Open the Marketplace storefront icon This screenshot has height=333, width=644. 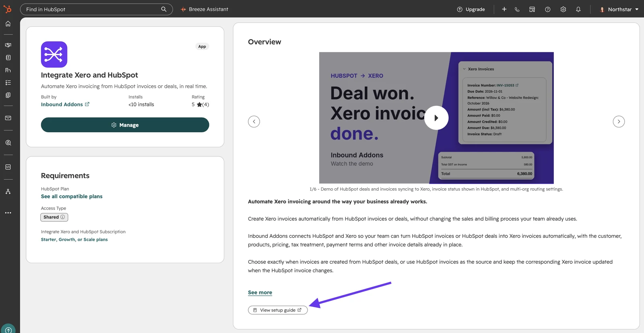point(532,9)
